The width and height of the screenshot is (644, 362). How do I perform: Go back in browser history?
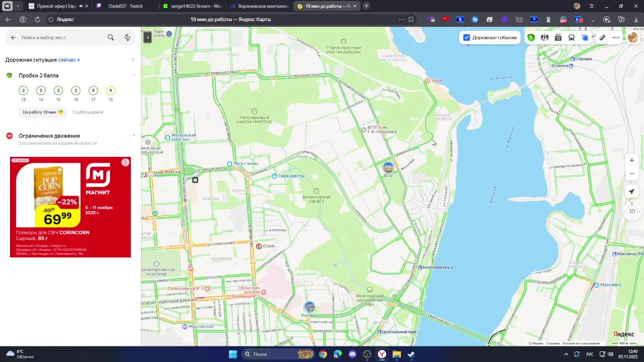(x=8, y=20)
